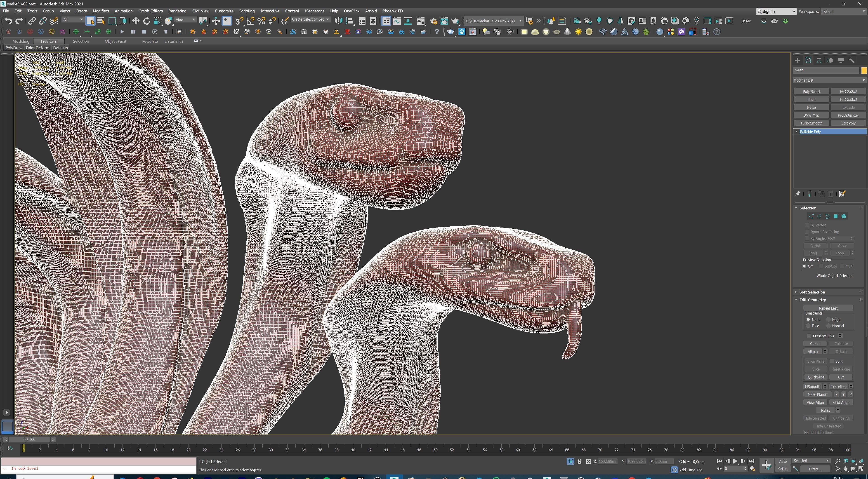Click the Redo arrow icon

point(19,21)
